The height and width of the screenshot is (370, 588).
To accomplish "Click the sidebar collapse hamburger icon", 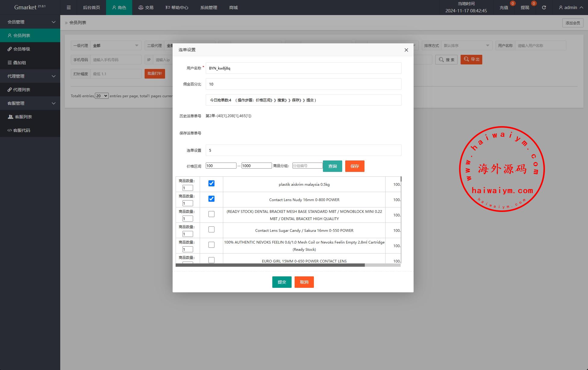I will point(69,8).
